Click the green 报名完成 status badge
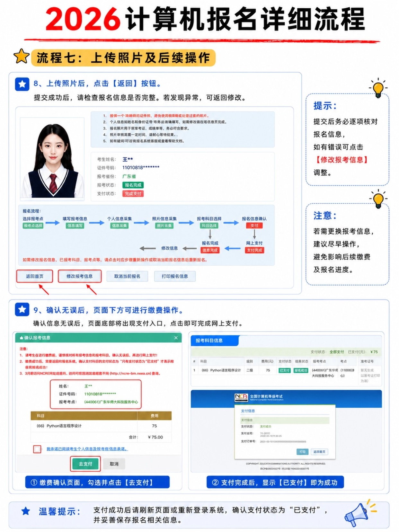The image size is (399, 532). pos(133,185)
